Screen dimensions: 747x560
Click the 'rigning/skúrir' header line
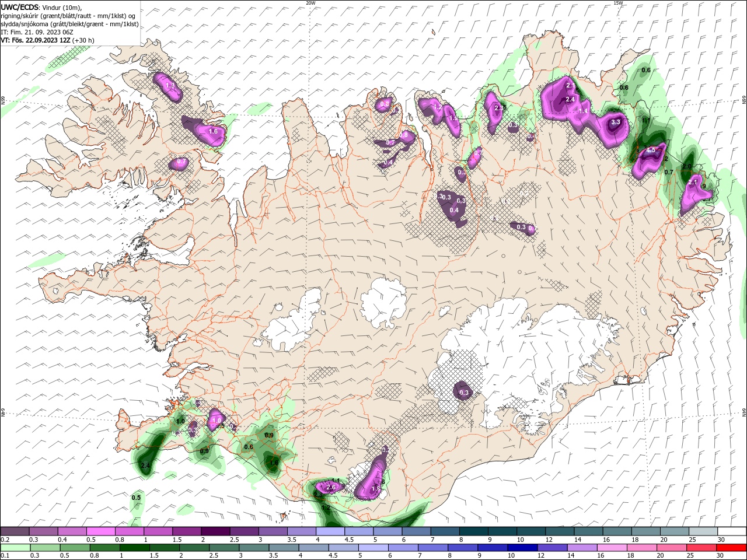(x=68, y=16)
